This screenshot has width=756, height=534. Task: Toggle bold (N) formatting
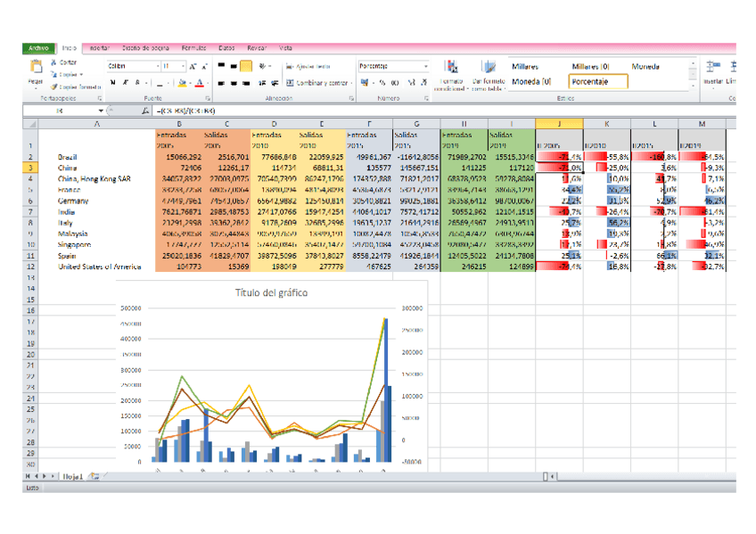(x=113, y=83)
